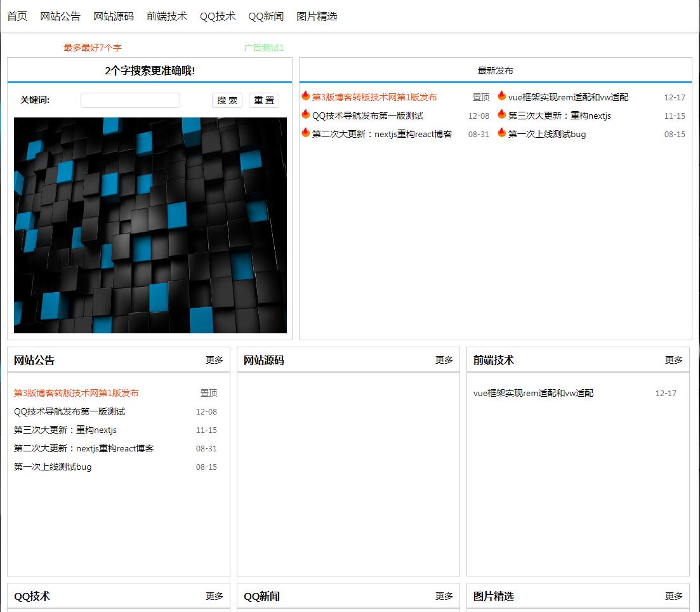Image resolution: width=700 pixels, height=612 pixels.
Task: Click 更多 in the QQ技术 panel
Action: tap(215, 596)
